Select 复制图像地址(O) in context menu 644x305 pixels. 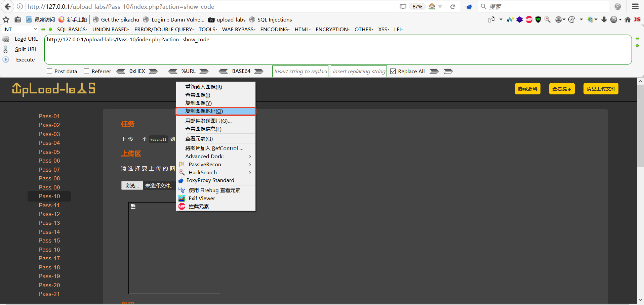[x=215, y=111]
